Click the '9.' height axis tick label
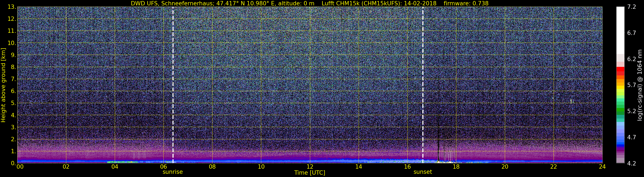 (x=13, y=55)
